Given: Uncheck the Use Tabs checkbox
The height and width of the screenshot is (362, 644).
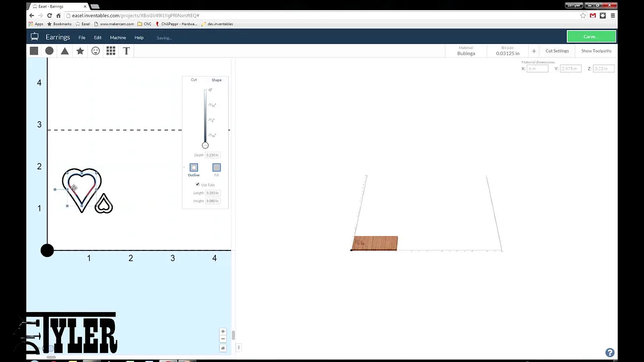Looking at the screenshot, I should coord(197,184).
